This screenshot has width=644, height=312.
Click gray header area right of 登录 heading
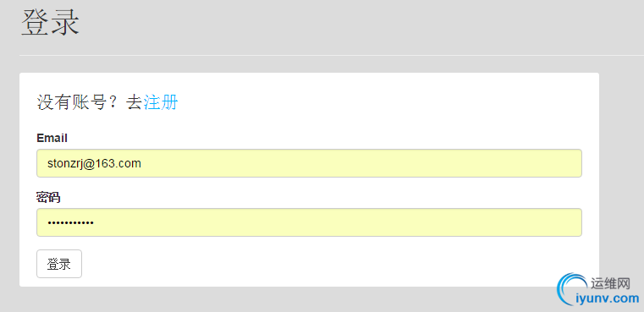pyautogui.click(x=361, y=25)
